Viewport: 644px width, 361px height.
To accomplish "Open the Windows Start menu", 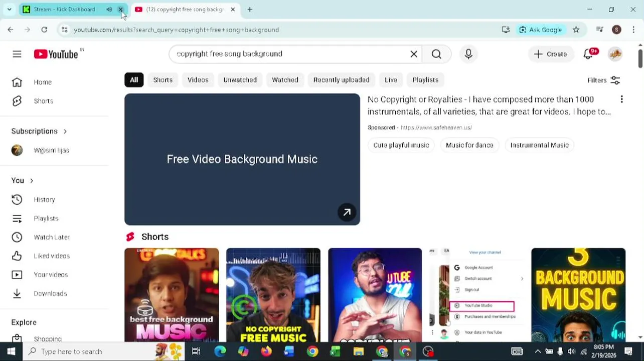I will [x=11, y=351].
